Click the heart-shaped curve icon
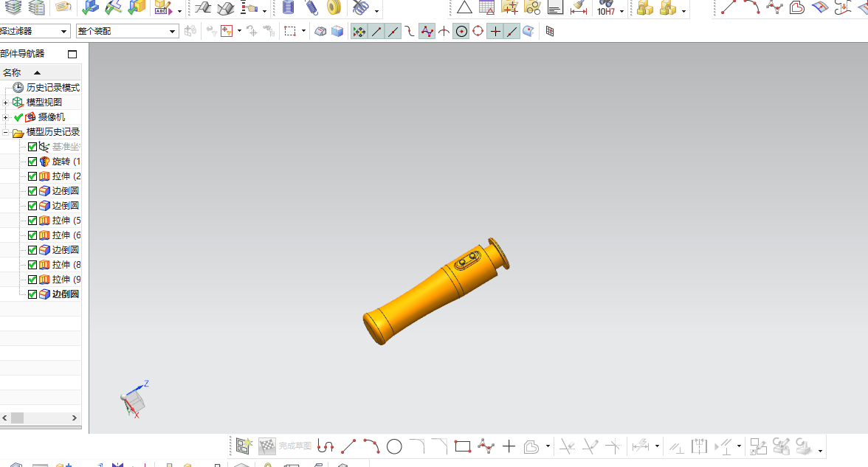 pos(796,7)
